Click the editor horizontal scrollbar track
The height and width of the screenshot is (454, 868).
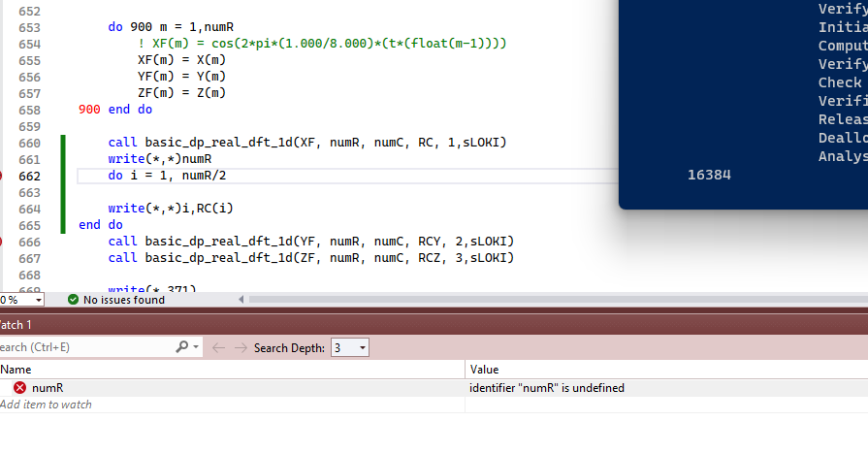(x=558, y=300)
